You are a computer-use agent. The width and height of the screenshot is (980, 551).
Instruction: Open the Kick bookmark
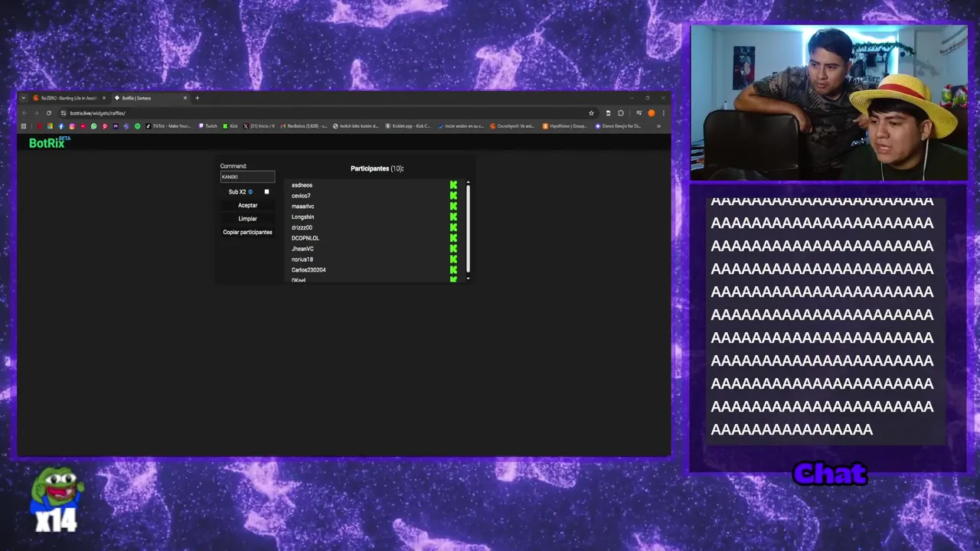coord(230,126)
